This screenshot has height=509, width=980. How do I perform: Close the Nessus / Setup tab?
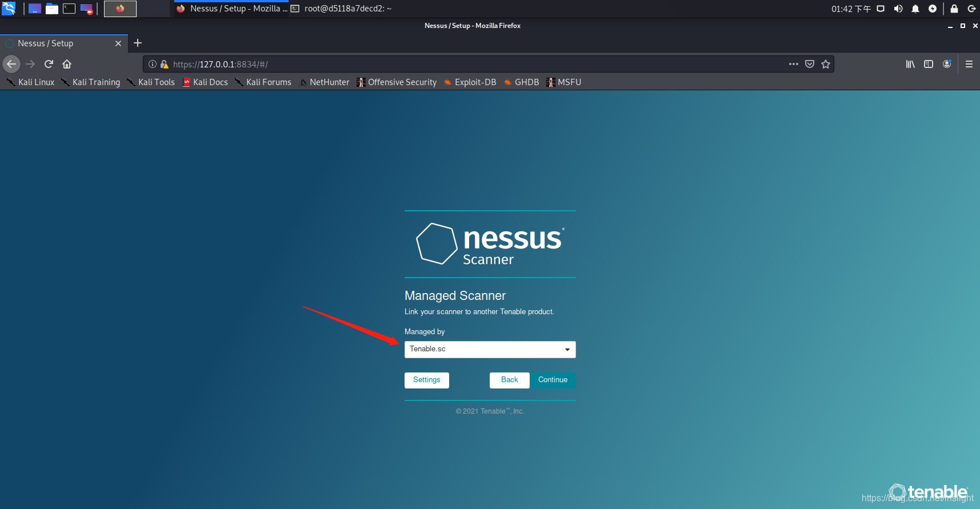click(x=118, y=43)
